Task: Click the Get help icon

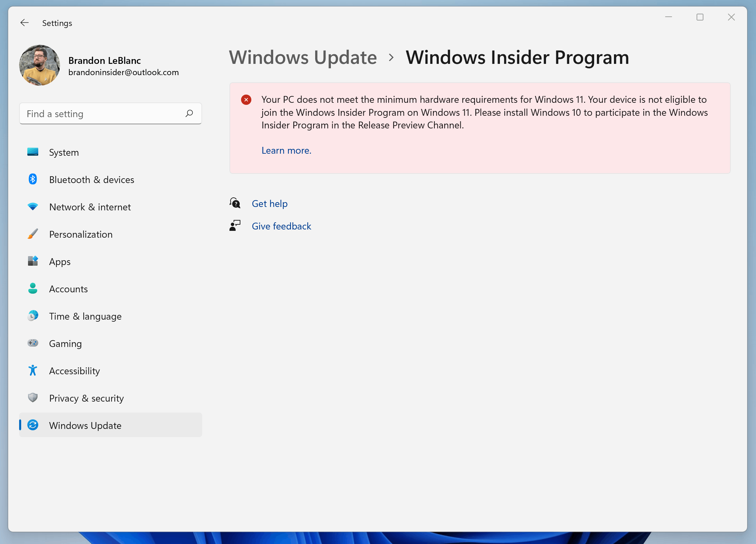Action: [235, 203]
